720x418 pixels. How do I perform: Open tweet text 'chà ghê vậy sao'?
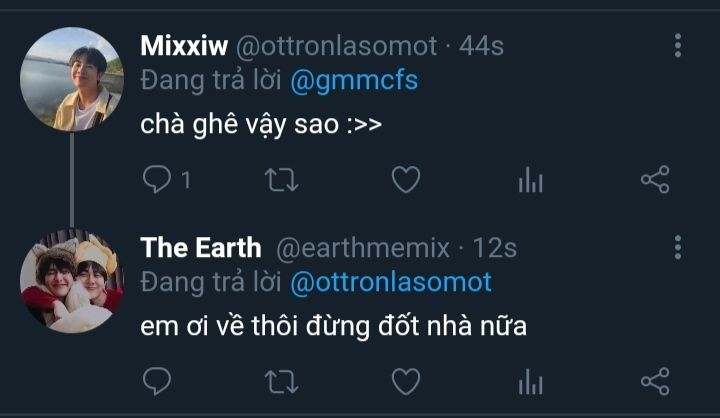[x=261, y=127]
